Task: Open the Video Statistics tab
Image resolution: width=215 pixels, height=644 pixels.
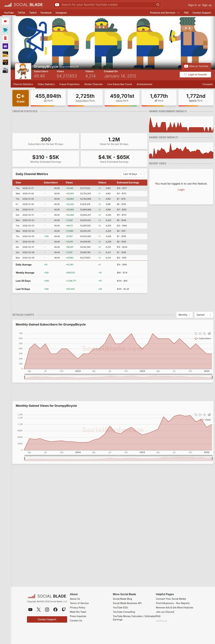Action: (46, 84)
